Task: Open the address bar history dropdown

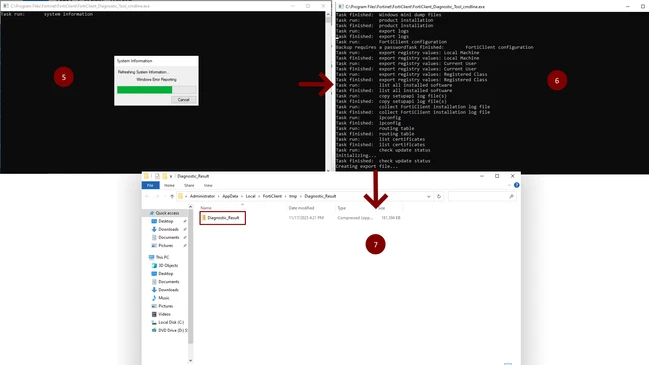Action: [428, 197]
